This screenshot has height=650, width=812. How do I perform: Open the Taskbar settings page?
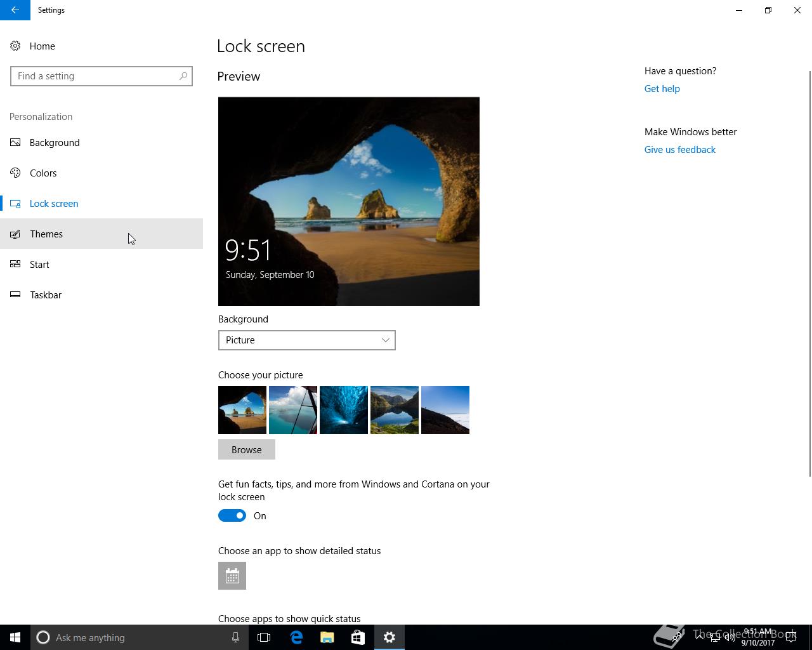(101, 295)
